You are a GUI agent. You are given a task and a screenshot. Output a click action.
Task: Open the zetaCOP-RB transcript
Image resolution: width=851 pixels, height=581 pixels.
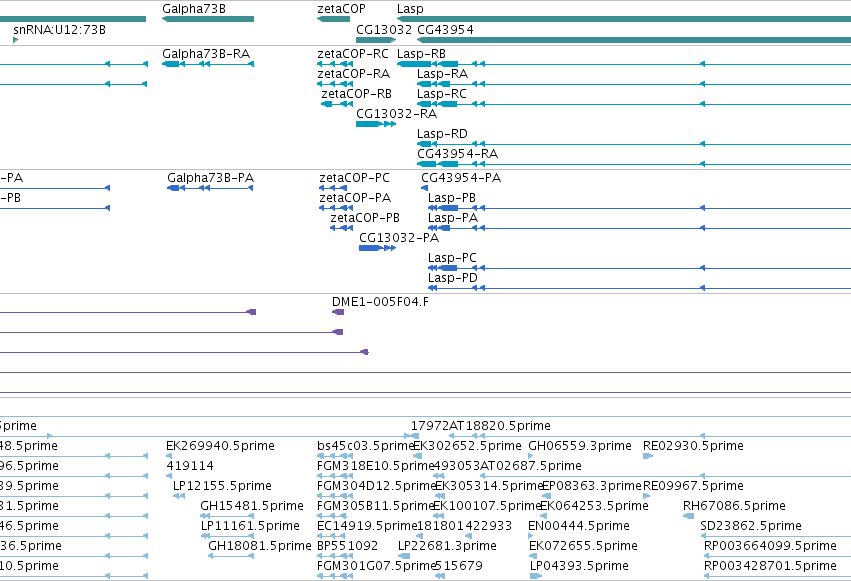[337, 104]
